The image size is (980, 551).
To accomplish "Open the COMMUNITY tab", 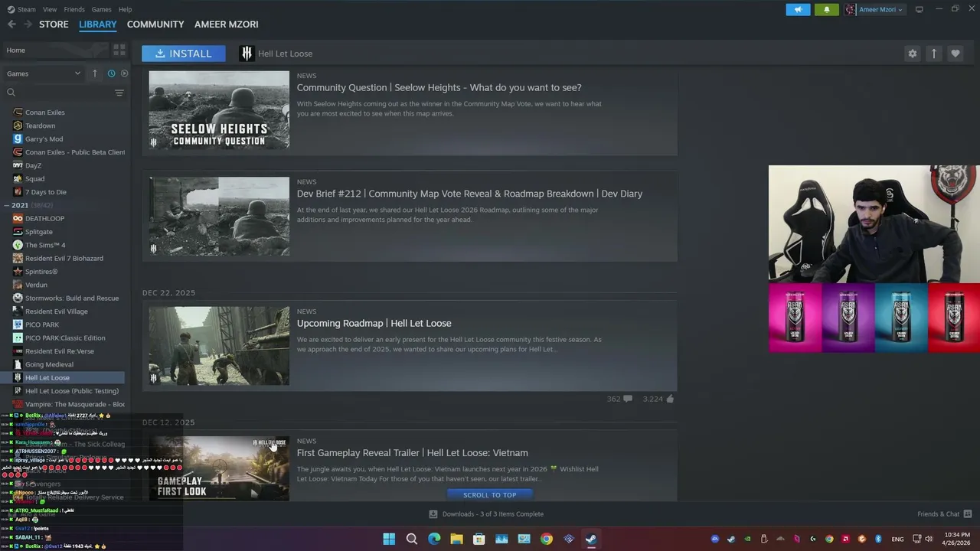I will click(x=155, y=24).
